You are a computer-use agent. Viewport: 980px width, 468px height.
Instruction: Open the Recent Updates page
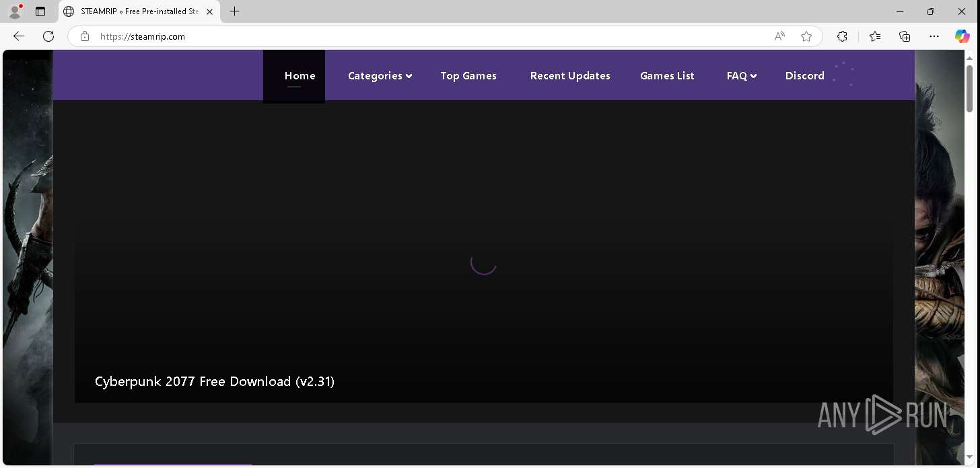[570, 76]
